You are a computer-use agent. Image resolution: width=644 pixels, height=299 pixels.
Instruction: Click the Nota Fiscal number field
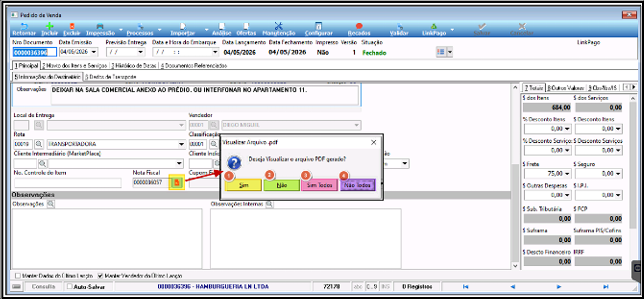[152, 183]
